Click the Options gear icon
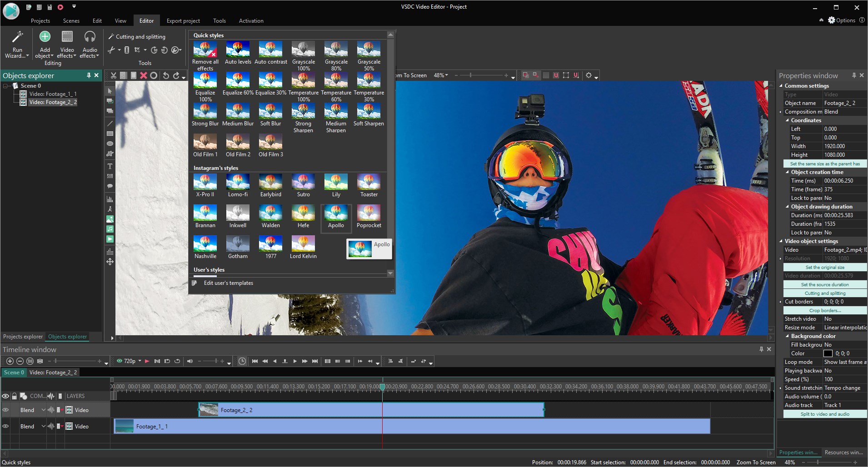This screenshot has width=868, height=467. (831, 20)
